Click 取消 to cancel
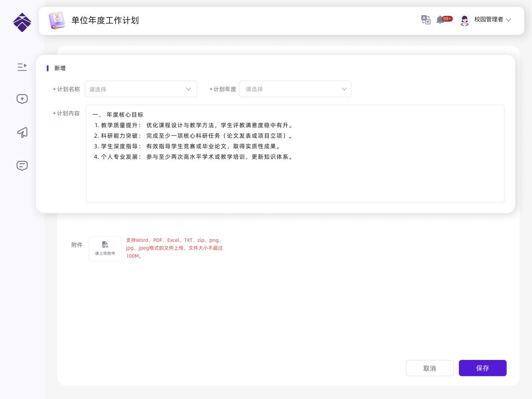The height and width of the screenshot is (399, 532). (x=430, y=368)
